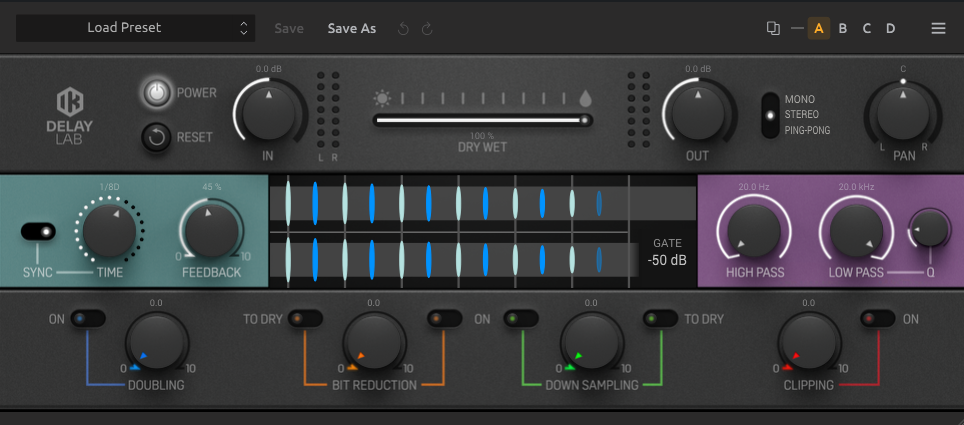The height and width of the screenshot is (425, 964).
Task: Select preset slot D
Action: tap(890, 28)
